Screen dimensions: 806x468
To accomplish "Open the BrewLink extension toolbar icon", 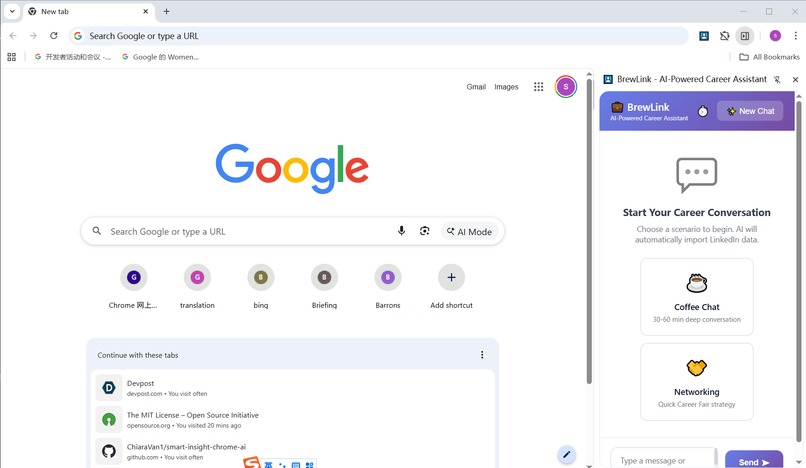I will [704, 35].
